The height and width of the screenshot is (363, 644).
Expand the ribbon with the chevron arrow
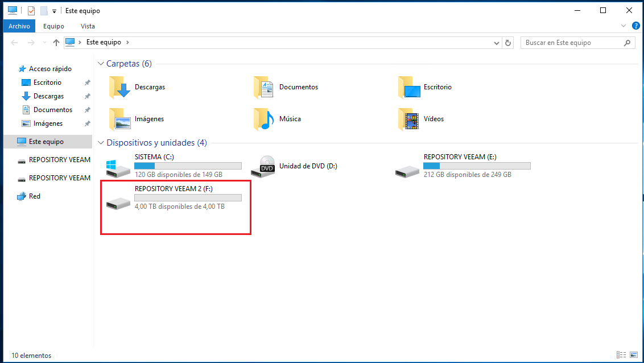click(623, 26)
